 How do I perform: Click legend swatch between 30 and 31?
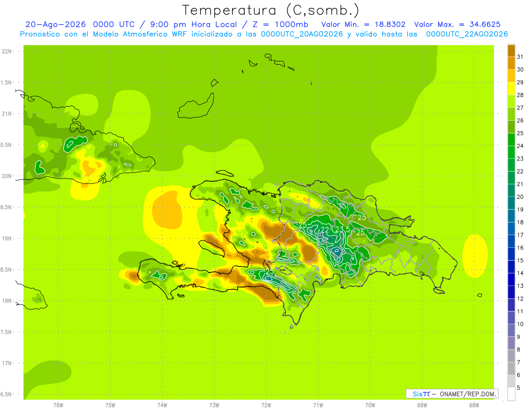click(511, 63)
